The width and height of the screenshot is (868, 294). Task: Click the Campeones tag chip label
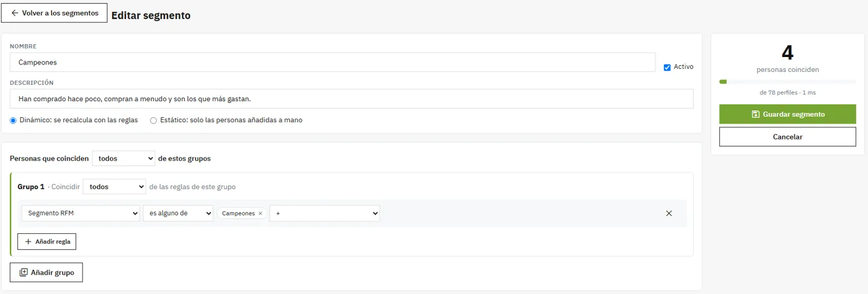238,213
